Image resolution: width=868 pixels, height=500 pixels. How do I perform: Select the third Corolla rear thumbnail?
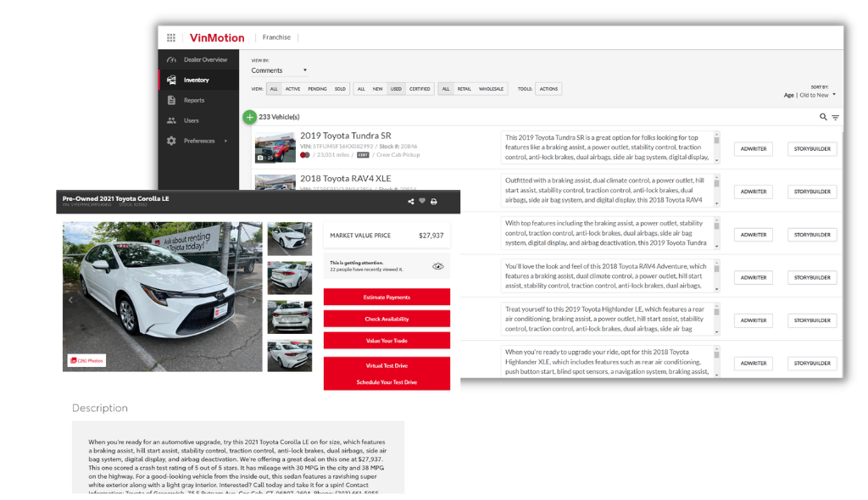(290, 317)
